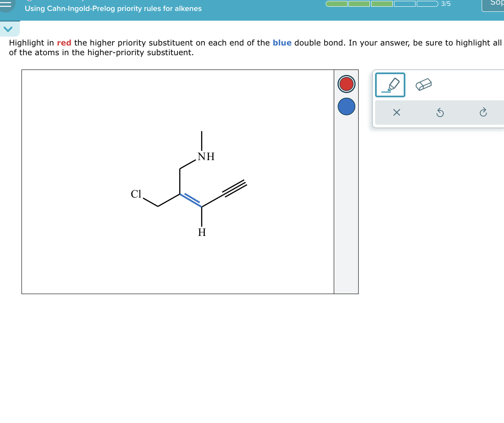This screenshot has width=504, height=423.
Task: Click the X icon to clear highlights
Action: tap(397, 112)
